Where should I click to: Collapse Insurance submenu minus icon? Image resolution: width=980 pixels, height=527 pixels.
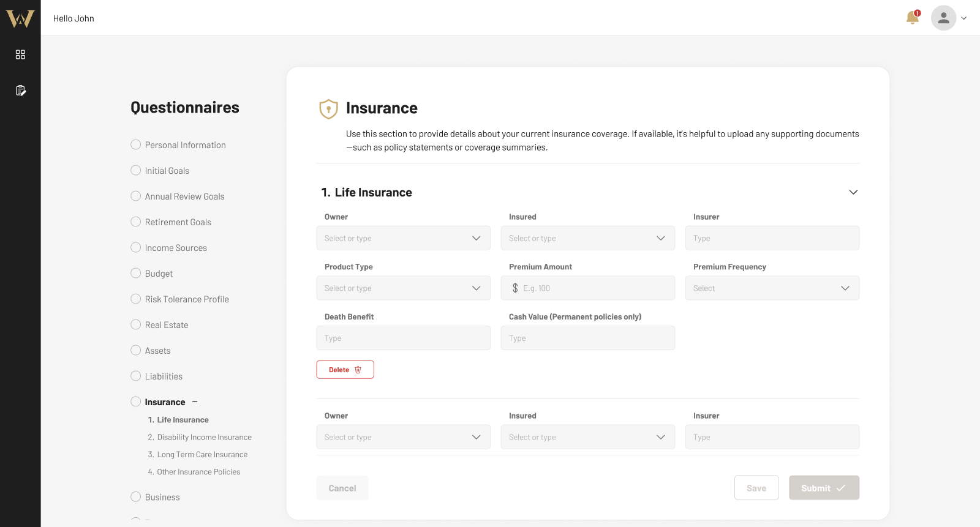[195, 402]
